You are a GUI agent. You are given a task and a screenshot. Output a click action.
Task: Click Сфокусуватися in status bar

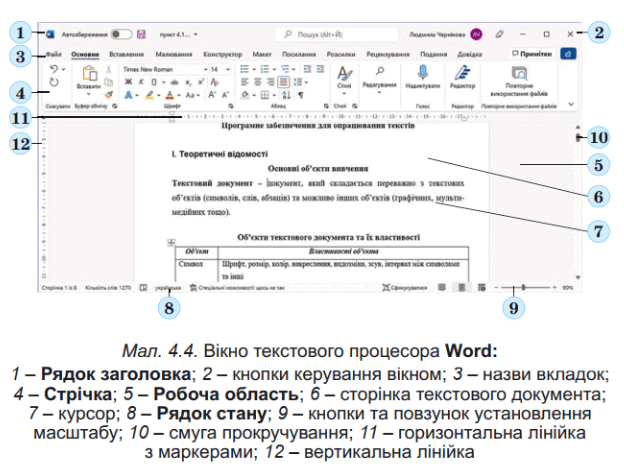[x=404, y=287]
